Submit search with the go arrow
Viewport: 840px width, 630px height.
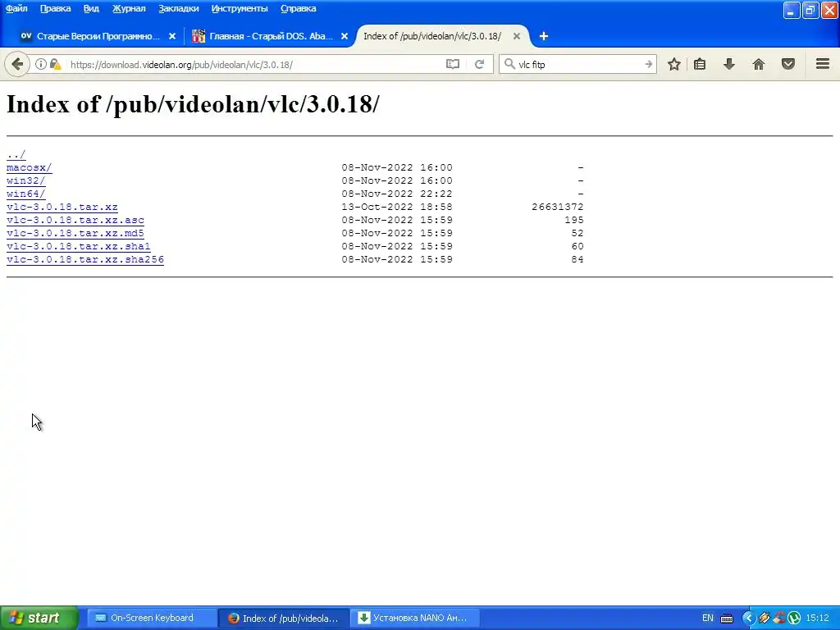tap(649, 64)
